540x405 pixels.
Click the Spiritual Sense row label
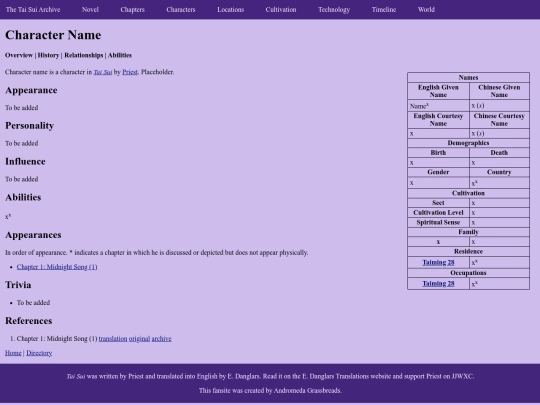click(x=438, y=222)
